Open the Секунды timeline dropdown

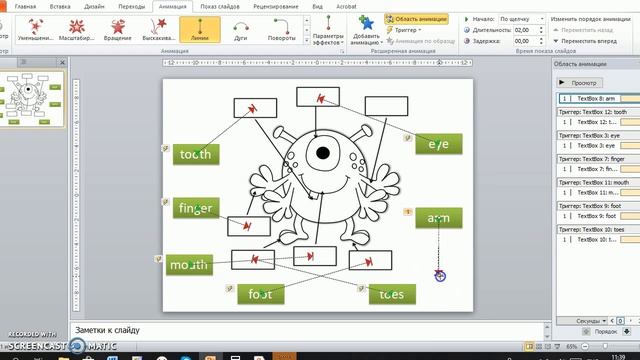(591, 321)
